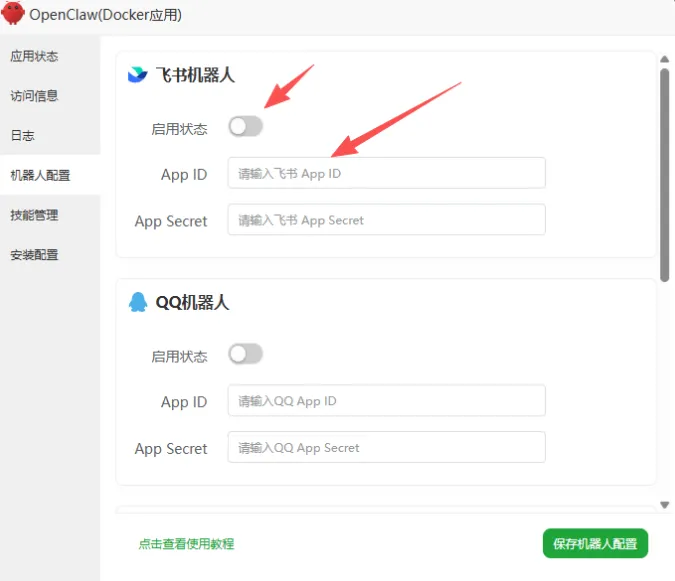
Task: Focus the 飞书 App ID input field
Action: tap(386, 173)
